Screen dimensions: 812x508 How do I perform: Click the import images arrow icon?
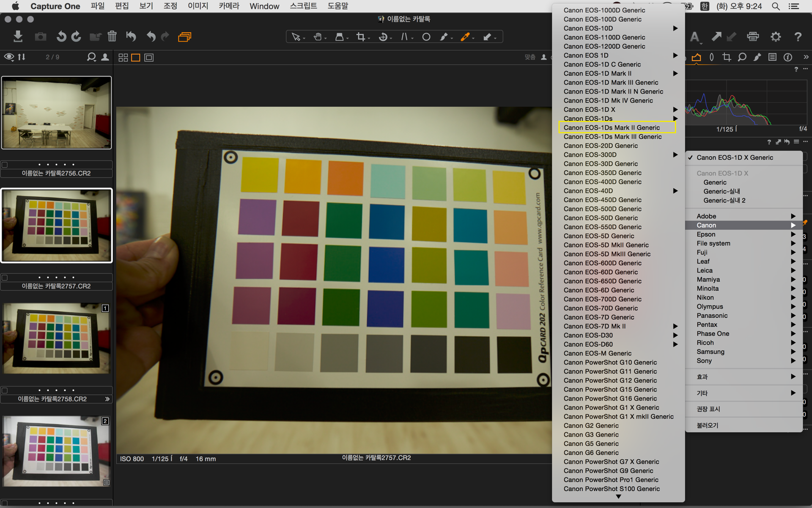click(18, 36)
